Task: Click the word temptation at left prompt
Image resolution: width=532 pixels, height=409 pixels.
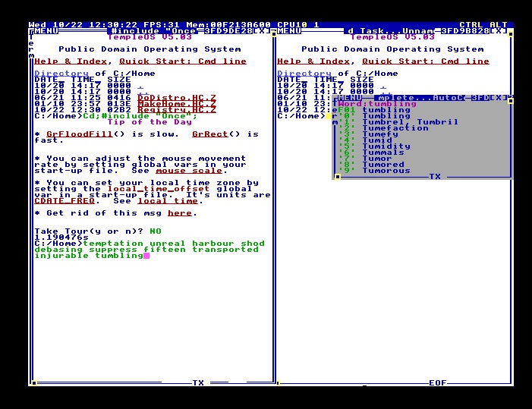Action: click(113, 244)
